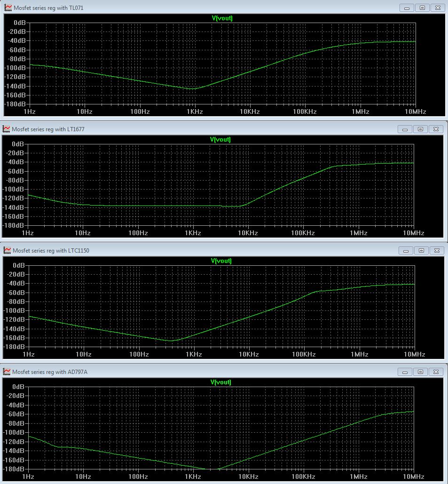Click the -140dB axis label in the LT1677 plot

(x=13, y=207)
